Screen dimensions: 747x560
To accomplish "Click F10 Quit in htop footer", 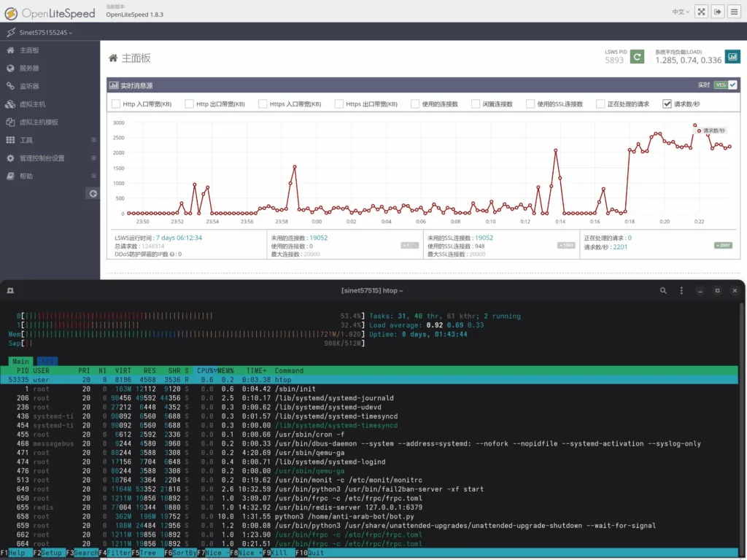I will pyautogui.click(x=310, y=553).
